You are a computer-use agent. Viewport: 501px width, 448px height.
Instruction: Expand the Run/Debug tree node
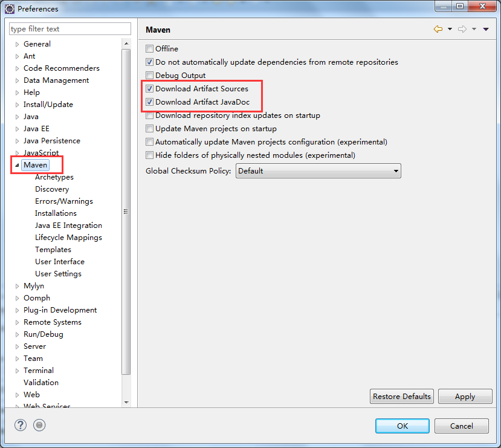(18, 334)
